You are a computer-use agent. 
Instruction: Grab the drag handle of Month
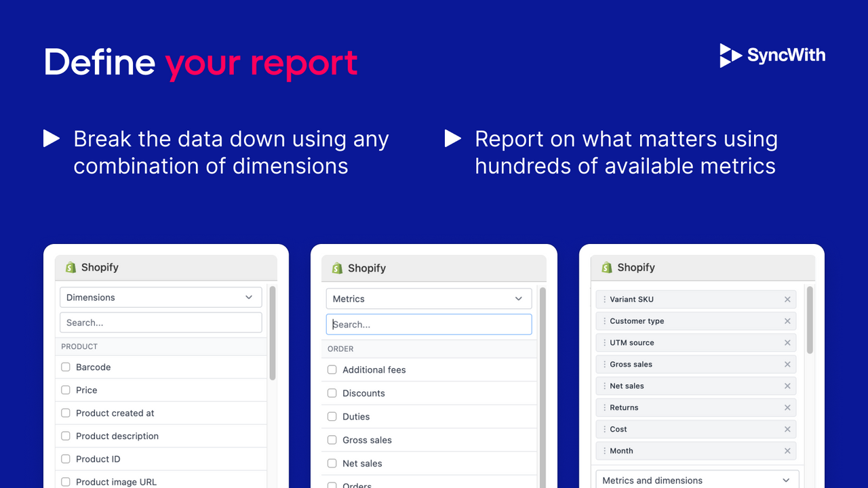(604, 451)
